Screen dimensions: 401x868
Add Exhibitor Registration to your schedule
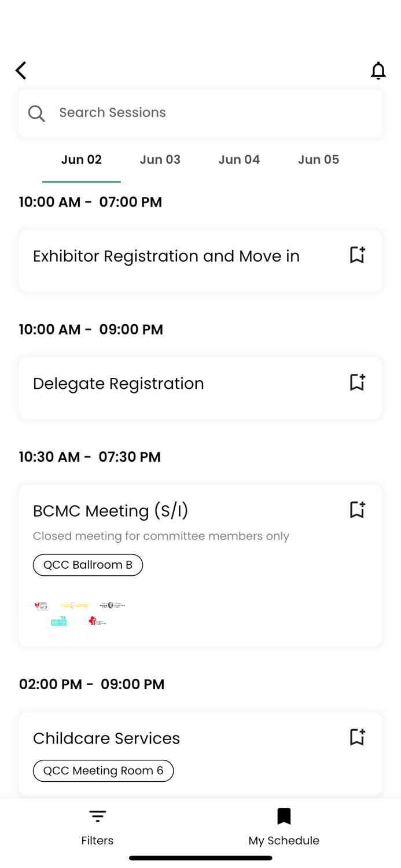coord(357,255)
